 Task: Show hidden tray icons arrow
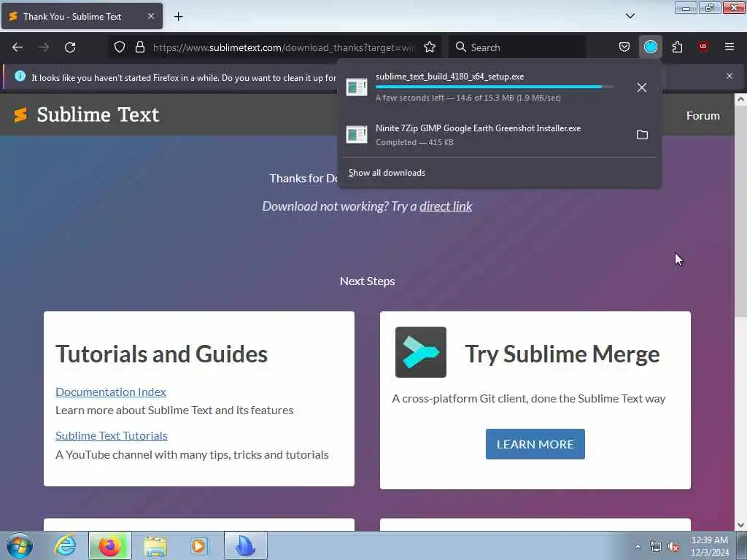(638, 547)
